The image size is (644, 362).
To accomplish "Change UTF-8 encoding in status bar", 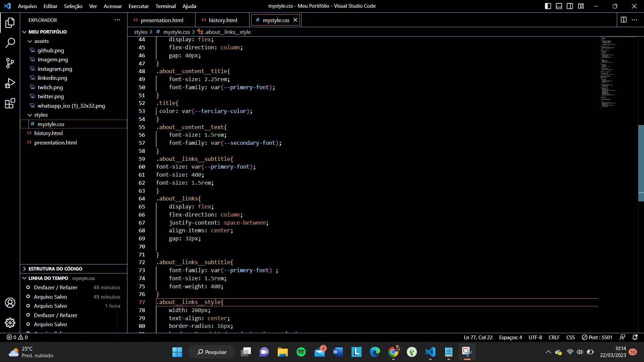I will (x=535, y=338).
